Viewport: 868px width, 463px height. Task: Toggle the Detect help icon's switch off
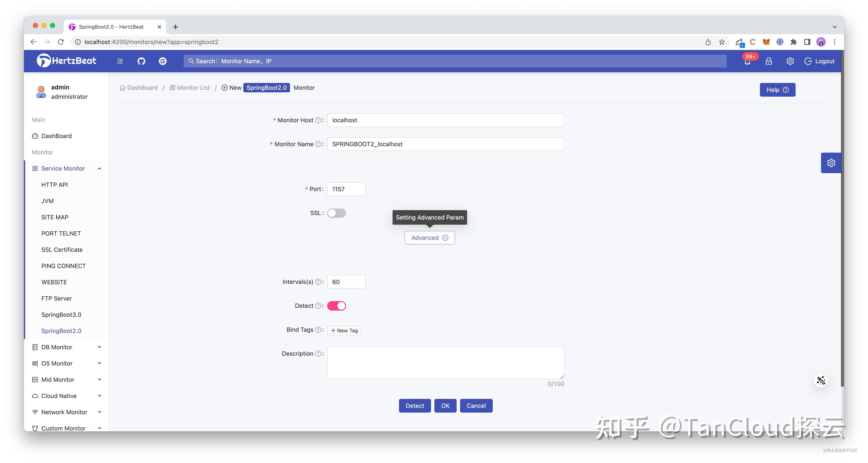pyautogui.click(x=336, y=305)
